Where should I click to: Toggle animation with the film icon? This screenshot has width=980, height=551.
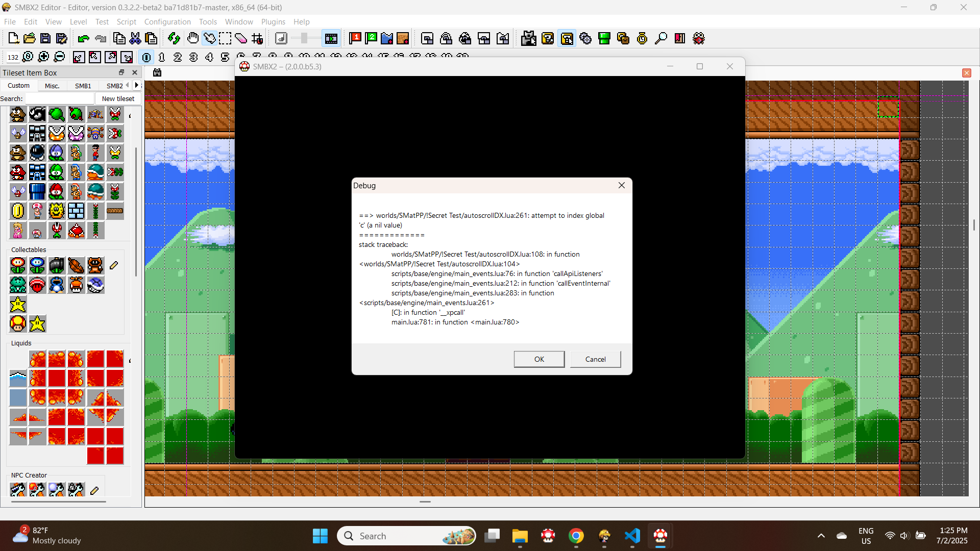(x=331, y=38)
